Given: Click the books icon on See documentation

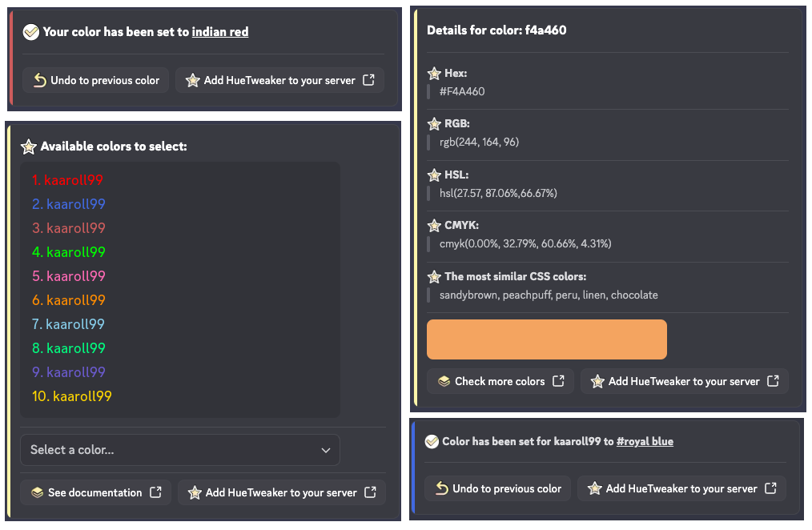Looking at the screenshot, I should pos(37,492).
